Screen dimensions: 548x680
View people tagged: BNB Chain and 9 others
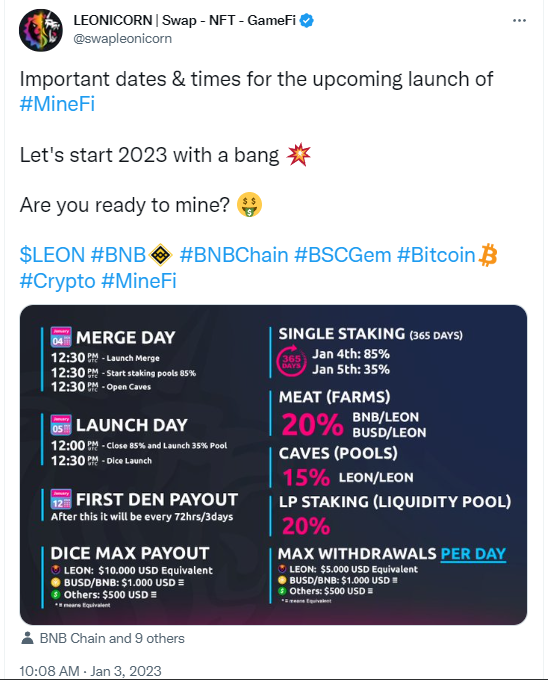112,638
